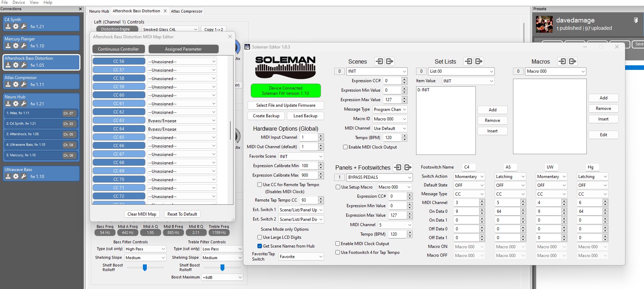Uncheck Get Scene Names from Hub

[x=259, y=246]
